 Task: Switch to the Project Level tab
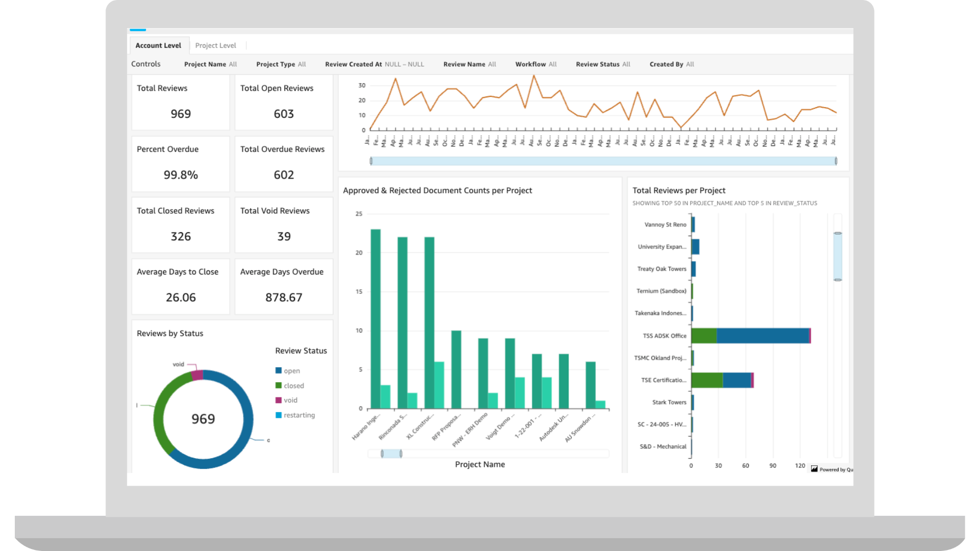(x=215, y=45)
